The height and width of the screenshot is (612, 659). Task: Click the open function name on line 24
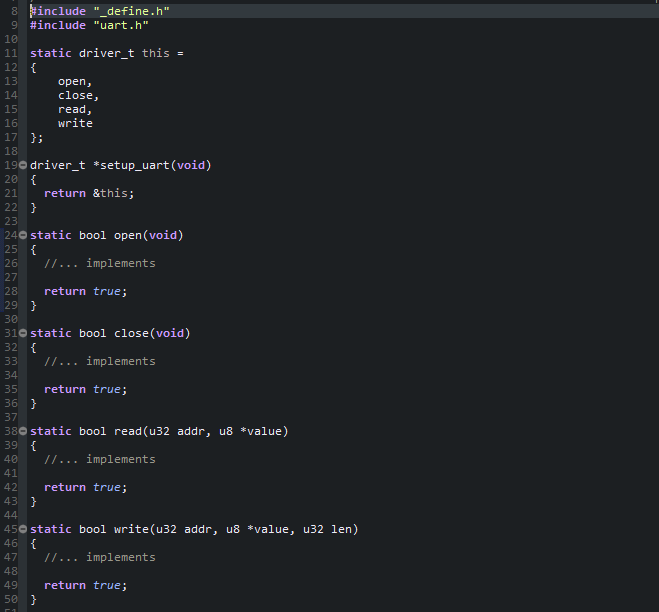pyautogui.click(x=128, y=235)
